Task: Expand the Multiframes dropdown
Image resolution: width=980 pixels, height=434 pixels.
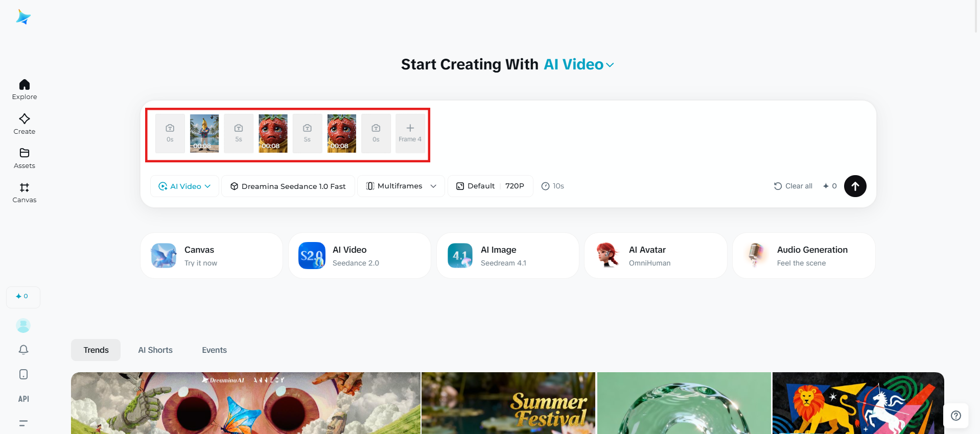Action: pyautogui.click(x=401, y=186)
